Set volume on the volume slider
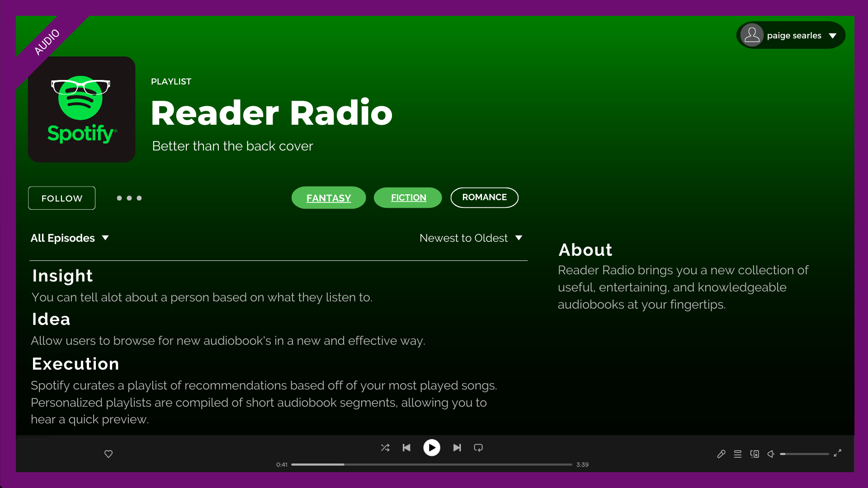This screenshot has width=868, height=488. click(x=805, y=454)
